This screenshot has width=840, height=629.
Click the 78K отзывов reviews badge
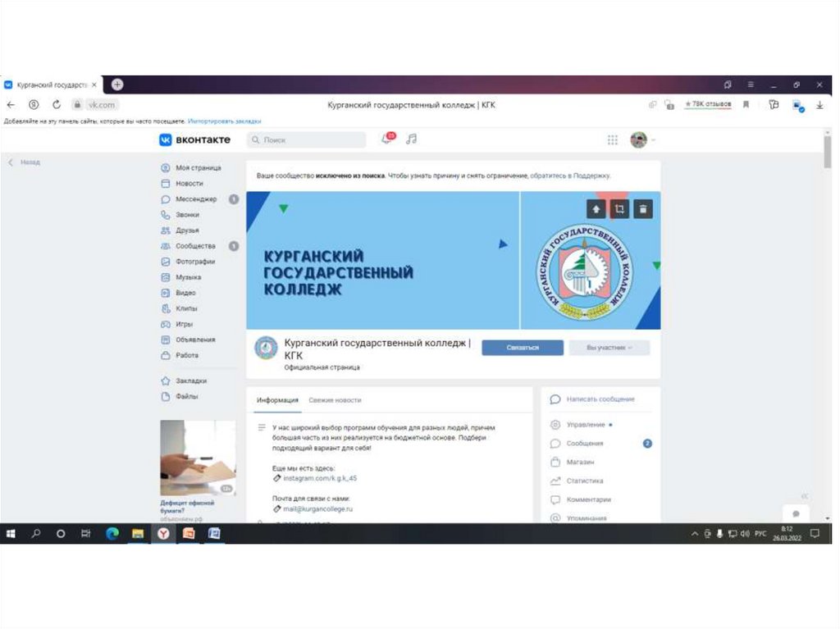pyautogui.click(x=708, y=104)
